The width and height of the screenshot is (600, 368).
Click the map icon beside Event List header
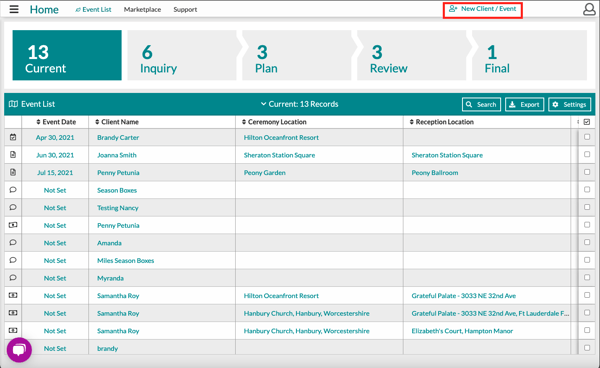[13, 104]
